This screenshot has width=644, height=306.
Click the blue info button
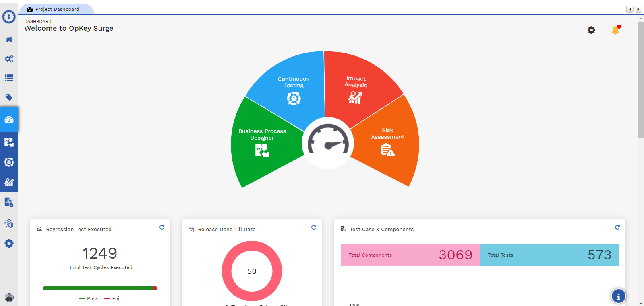pyautogui.click(x=618, y=296)
